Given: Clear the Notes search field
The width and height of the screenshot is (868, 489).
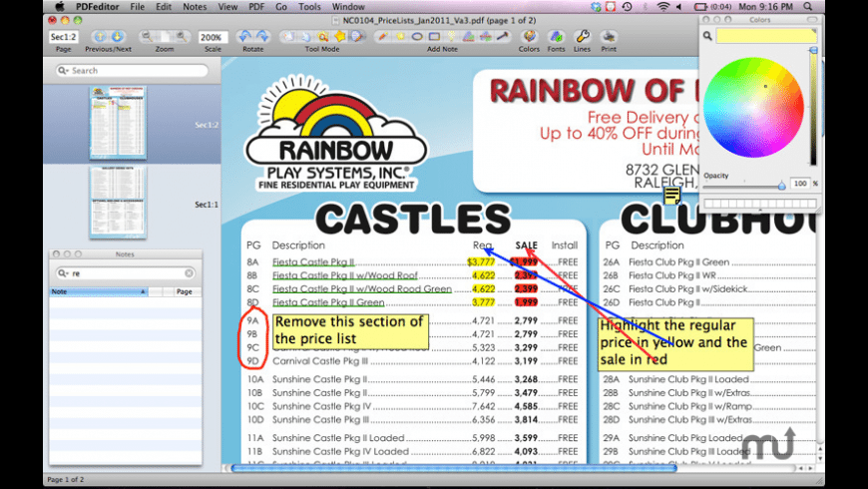Looking at the screenshot, I should pos(189,273).
